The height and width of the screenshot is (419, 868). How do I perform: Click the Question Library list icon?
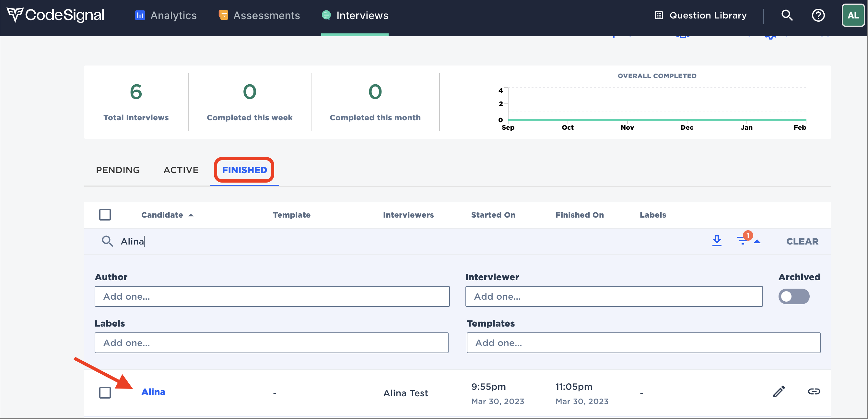(659, 15)
